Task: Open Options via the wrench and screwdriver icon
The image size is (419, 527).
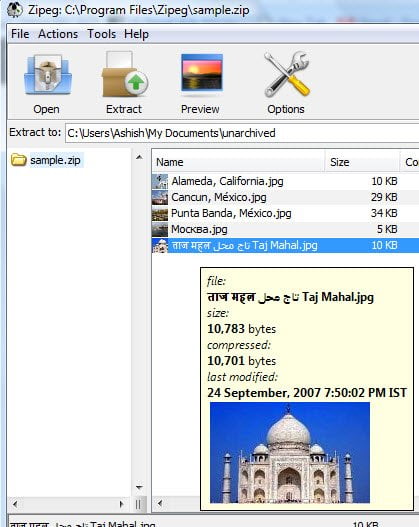Action: point(287,74)
